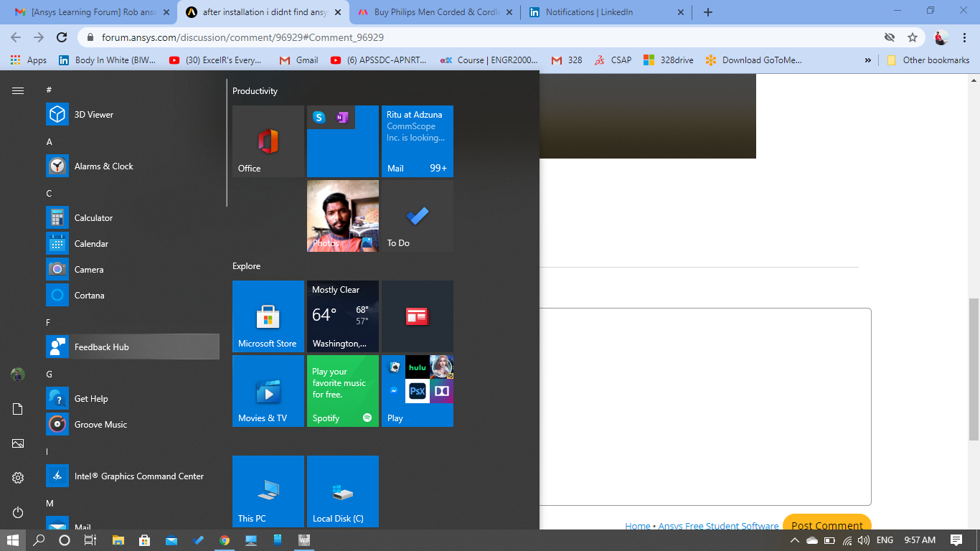Open the 328drive bookmark
The width and height of the screenshot is (980, 551).
[669, 60]
